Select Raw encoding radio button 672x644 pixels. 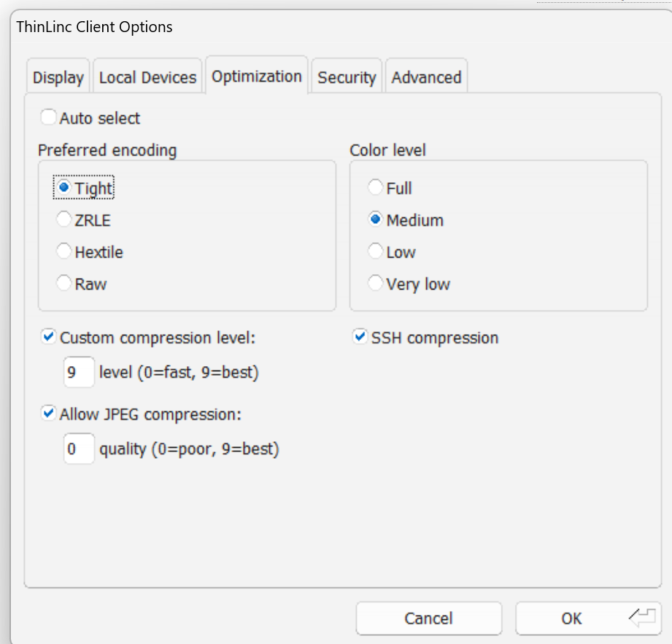pos(64,284)
